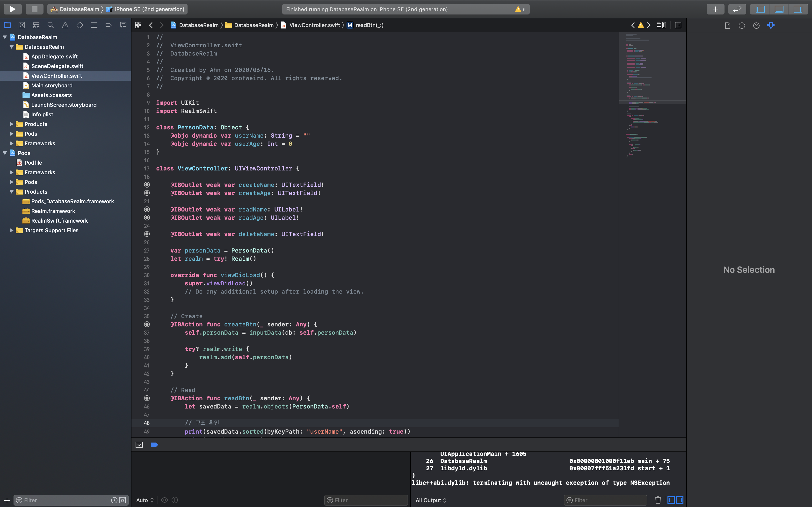This screenshot has height=507, width=812.
Task: Open the Source Control navigator icon
Action: [22, 25]
